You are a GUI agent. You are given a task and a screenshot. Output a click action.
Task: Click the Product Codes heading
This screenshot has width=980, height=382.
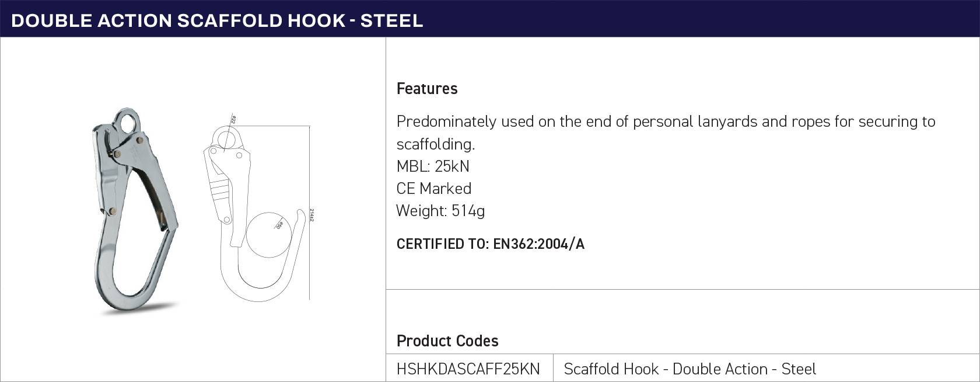click(447, 341)
